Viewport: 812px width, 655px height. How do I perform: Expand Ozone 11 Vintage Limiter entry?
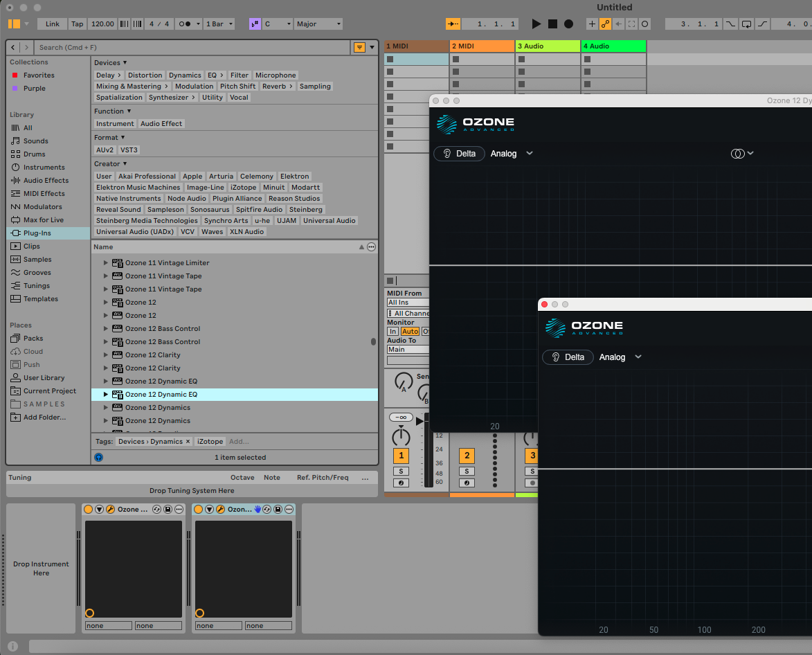click(x=106, y=263)
